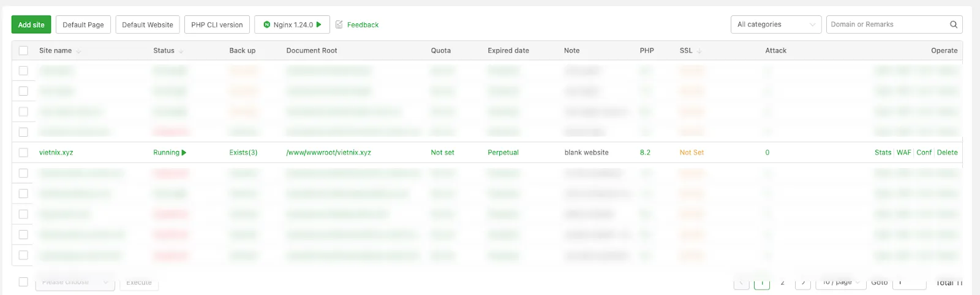Click the Running status play icon
980x295 pixels.
click(184, 153)
